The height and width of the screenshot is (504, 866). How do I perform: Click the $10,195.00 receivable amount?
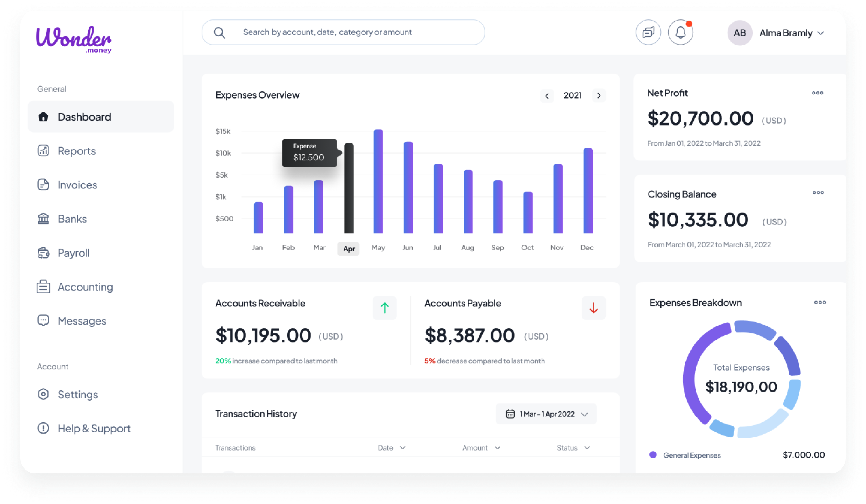point(263,335)
